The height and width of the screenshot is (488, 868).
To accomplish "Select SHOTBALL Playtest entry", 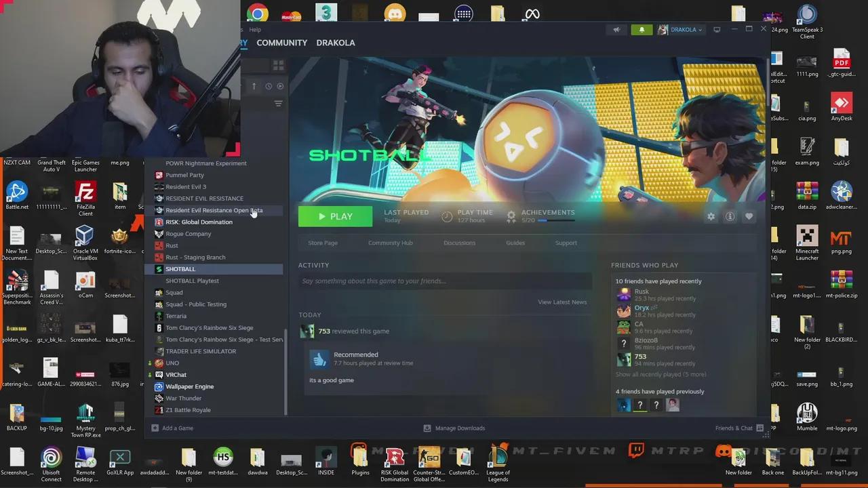I will (192, 281).
